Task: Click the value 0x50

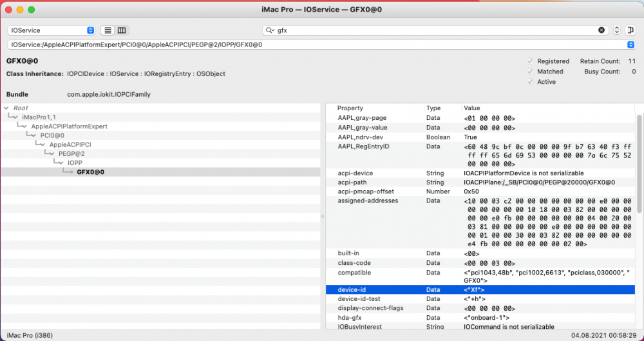Action: [471, 191]
